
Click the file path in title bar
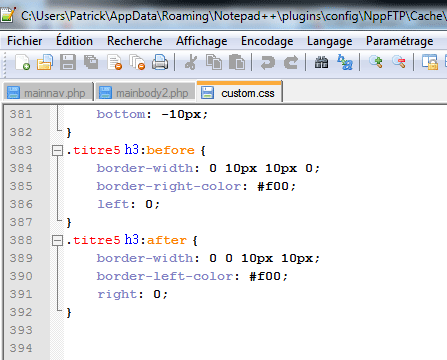pyautogui.click(x=233, y=16)
